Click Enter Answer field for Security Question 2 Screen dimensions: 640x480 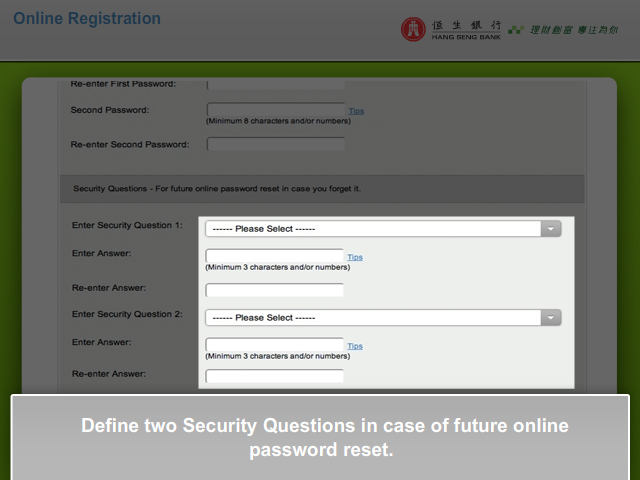[x=274, y=345]
